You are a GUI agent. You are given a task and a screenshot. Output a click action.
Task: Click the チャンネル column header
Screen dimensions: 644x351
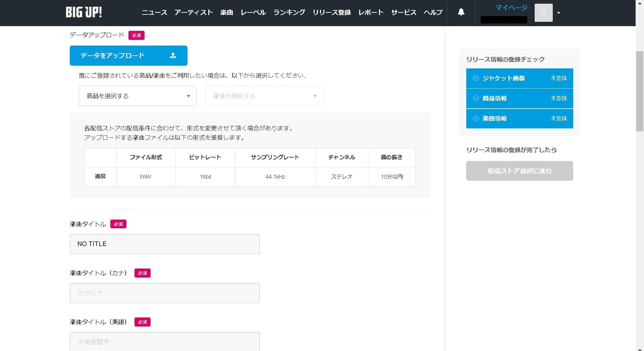[x=341, y=157]
